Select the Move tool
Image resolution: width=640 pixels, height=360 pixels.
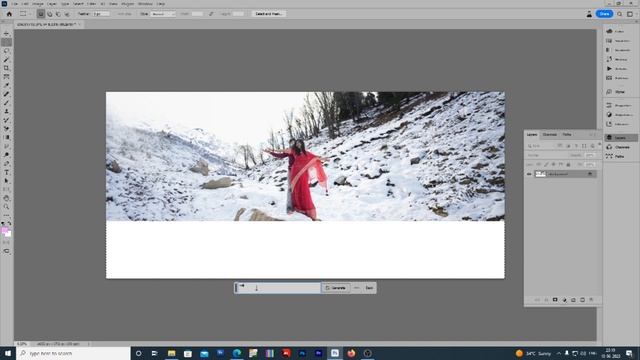pyautogui.click(x=6, y=33)
